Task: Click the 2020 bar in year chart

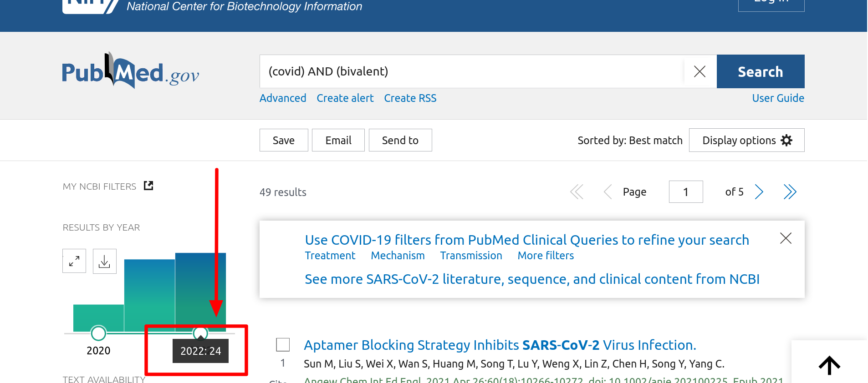Action: 98,318
